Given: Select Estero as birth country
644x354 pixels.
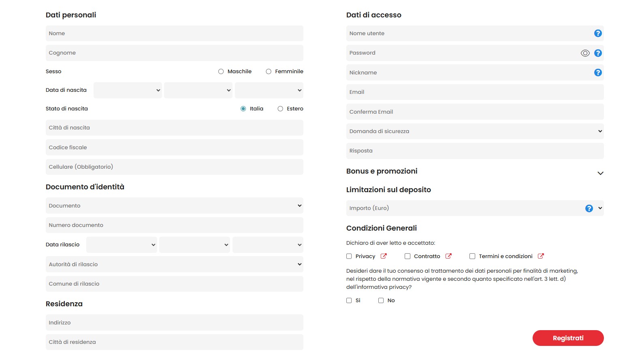Looking at the screenshot, I should (280, 109).
